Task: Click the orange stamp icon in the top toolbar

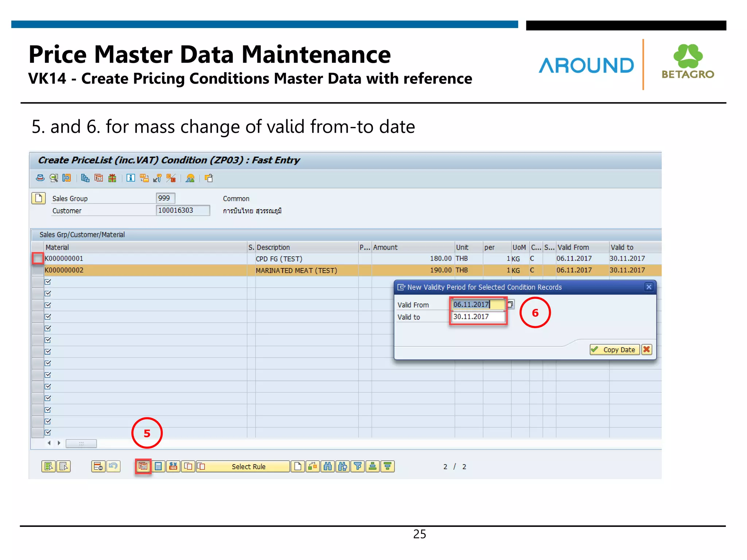Action: [x=67, y=178]
